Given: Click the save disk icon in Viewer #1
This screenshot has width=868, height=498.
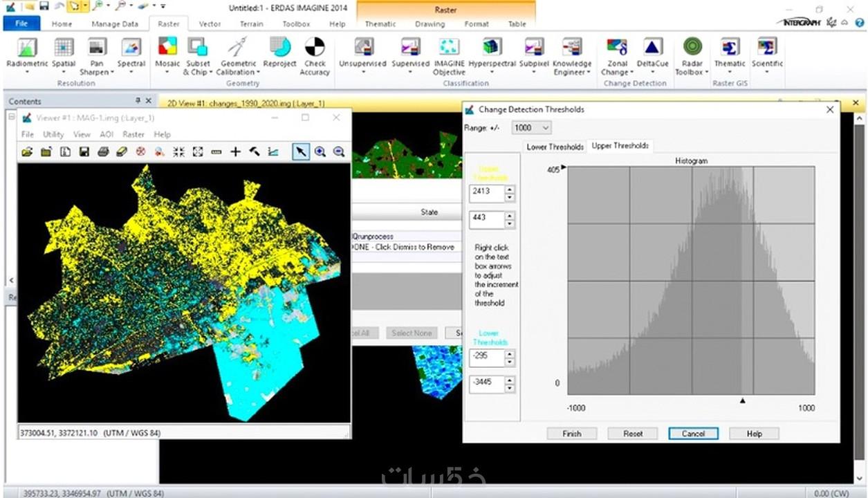Looking at the screenshot, I should [84, 151].
